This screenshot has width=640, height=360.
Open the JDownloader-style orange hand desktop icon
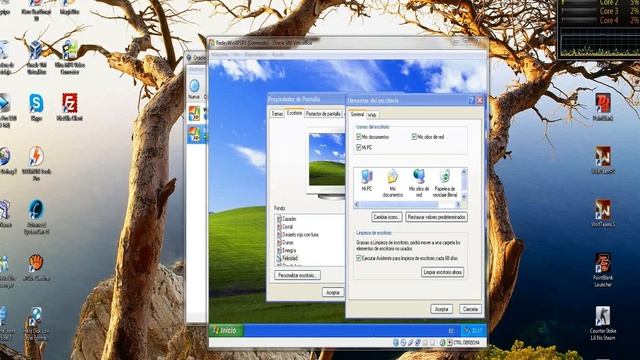click(36, 268)
